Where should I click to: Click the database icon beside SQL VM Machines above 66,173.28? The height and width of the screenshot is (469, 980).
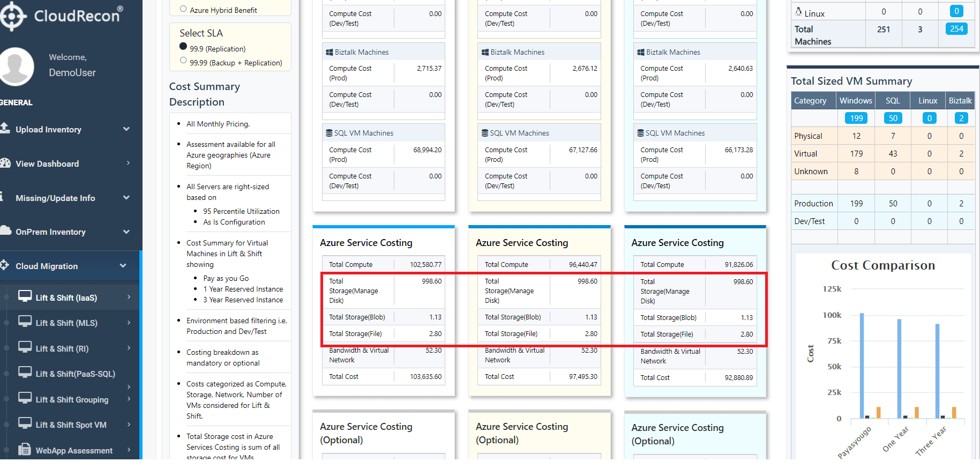(x=640, y=133)
